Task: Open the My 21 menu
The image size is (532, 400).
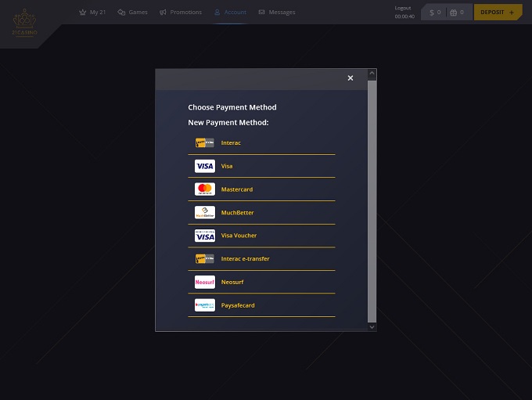Action: 93,13
